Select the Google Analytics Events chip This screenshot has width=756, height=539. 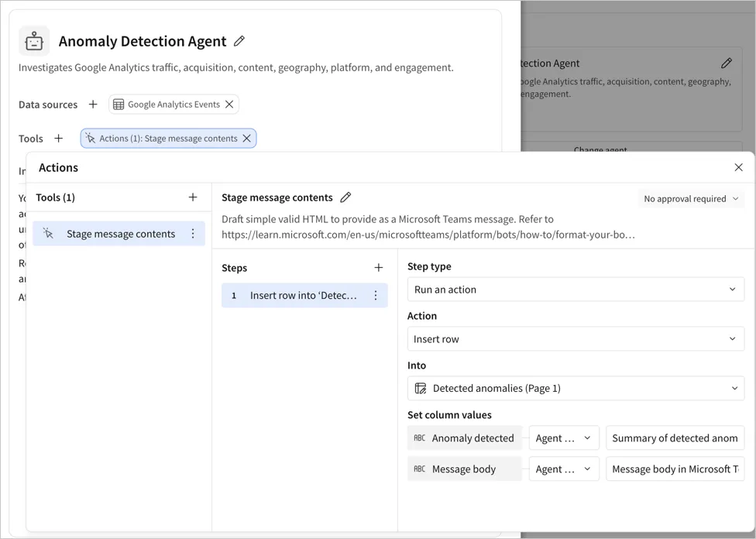[x=174, y=104]
